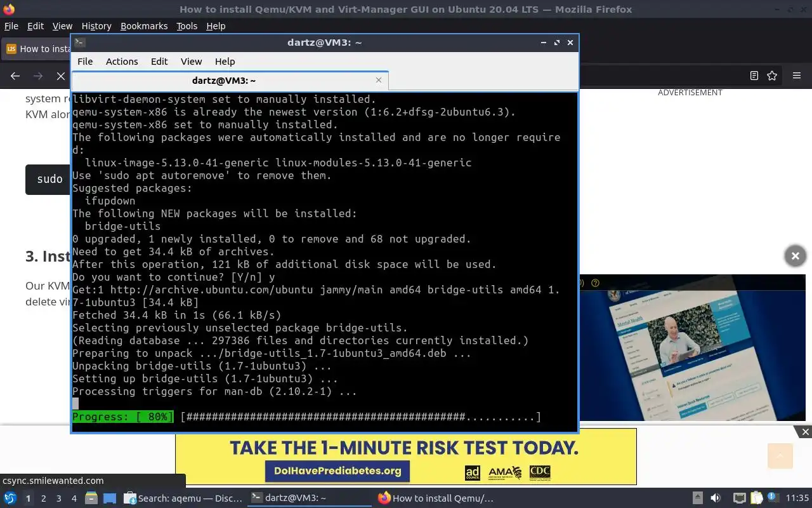Open the network connection tray icon

click(x=739, y=498)
